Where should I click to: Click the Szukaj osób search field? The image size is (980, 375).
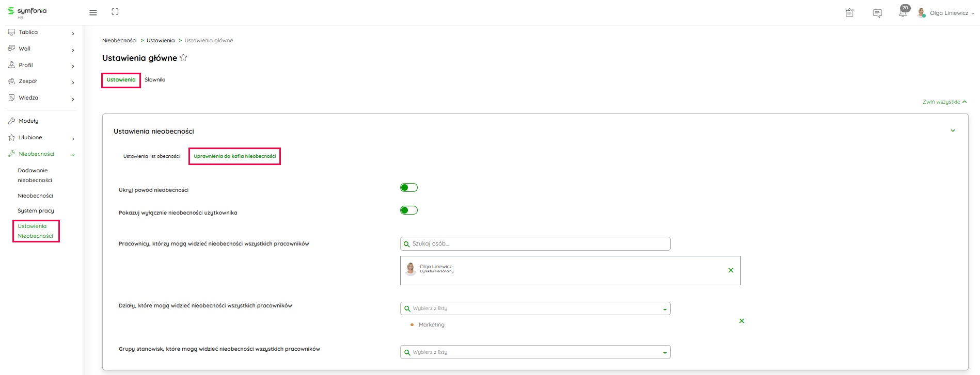pos(535,244)
